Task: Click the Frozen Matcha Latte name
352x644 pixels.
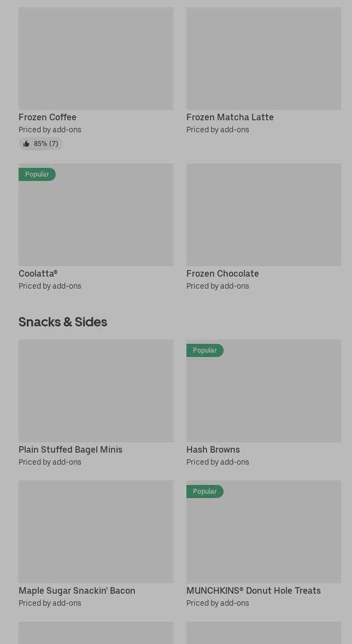Action: pyautogui.click(x=230, y=117)
